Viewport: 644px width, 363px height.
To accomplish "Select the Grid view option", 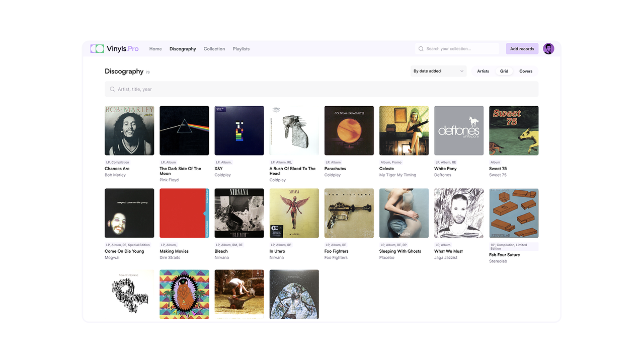I will [504, 71].
